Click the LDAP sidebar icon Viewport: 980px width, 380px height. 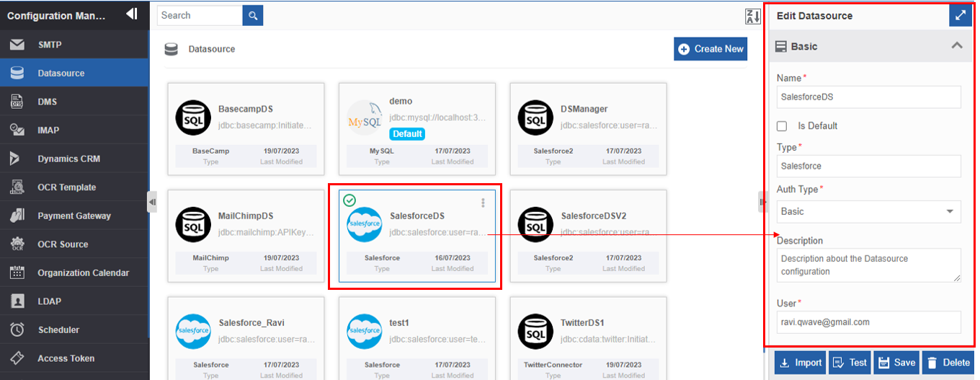(17, 301)
